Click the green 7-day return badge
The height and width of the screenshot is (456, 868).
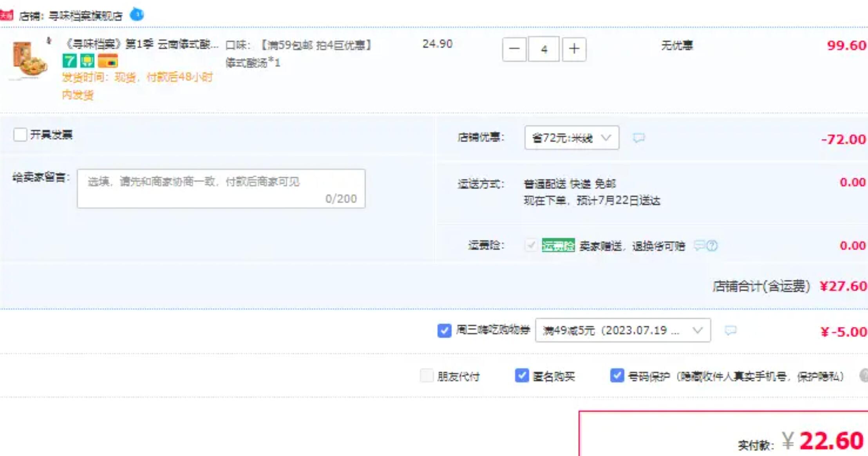click(69, 61)
